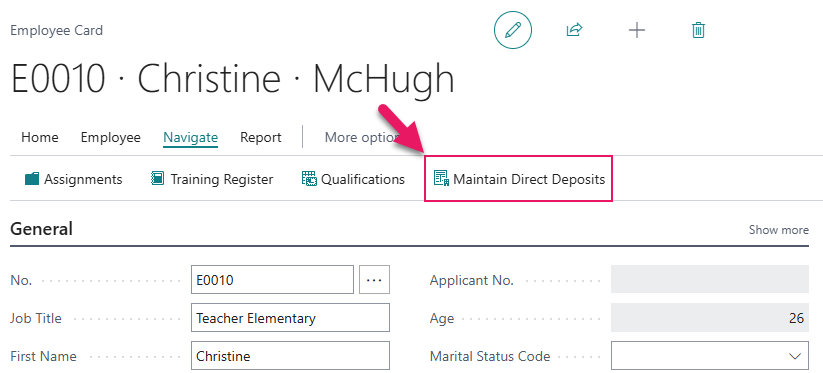Open Assignments action

[x=73, y=179]
